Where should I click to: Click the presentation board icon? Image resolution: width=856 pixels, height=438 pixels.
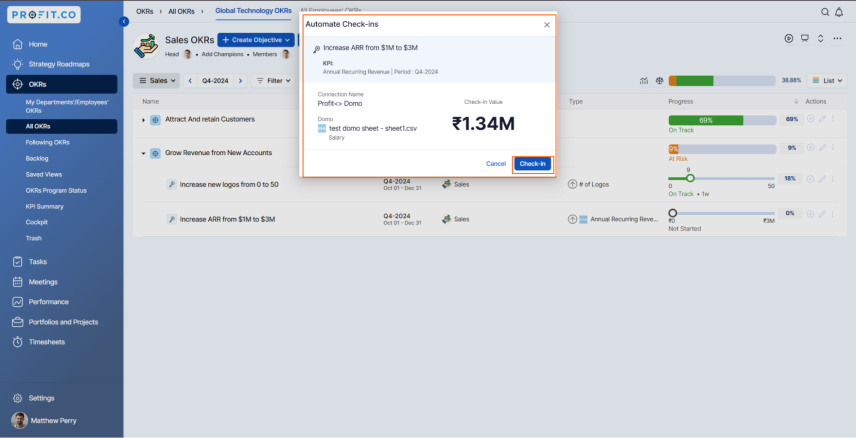[805, 38]
